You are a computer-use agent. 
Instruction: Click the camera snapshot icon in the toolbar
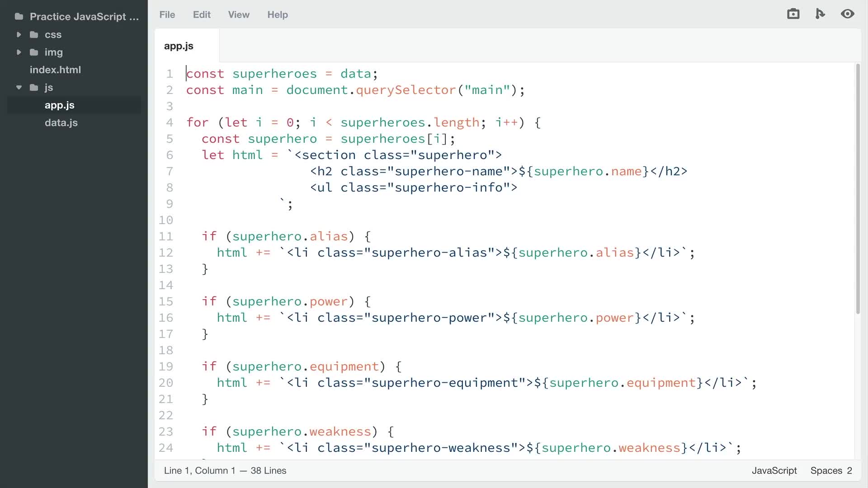click(793, 14)
